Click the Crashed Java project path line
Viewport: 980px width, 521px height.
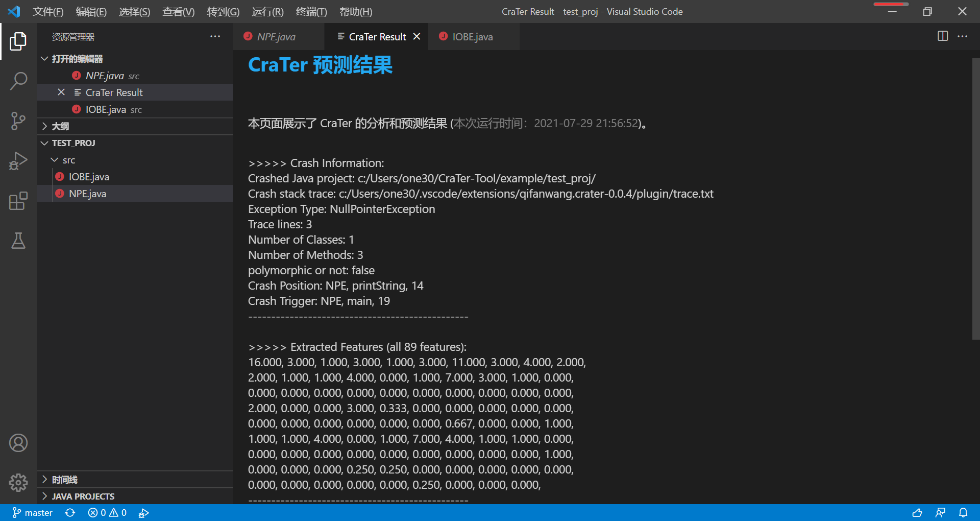[422, 178]
